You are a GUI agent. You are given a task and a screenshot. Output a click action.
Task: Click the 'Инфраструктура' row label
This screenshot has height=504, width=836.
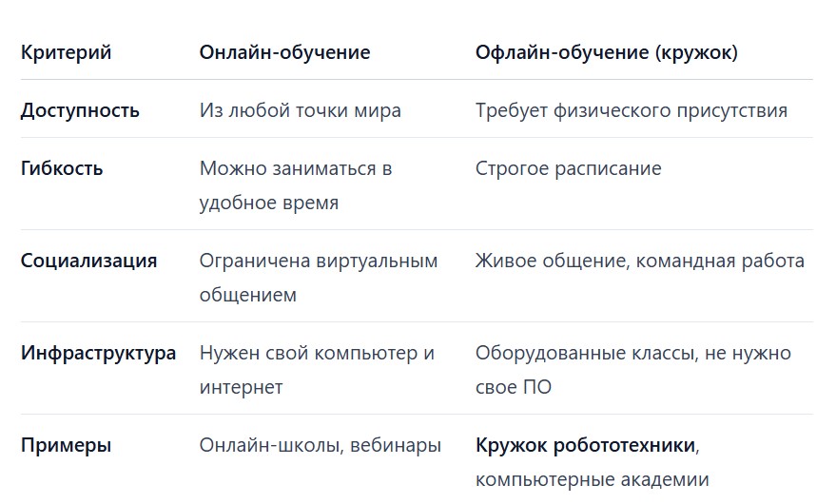tap(98, 353)
